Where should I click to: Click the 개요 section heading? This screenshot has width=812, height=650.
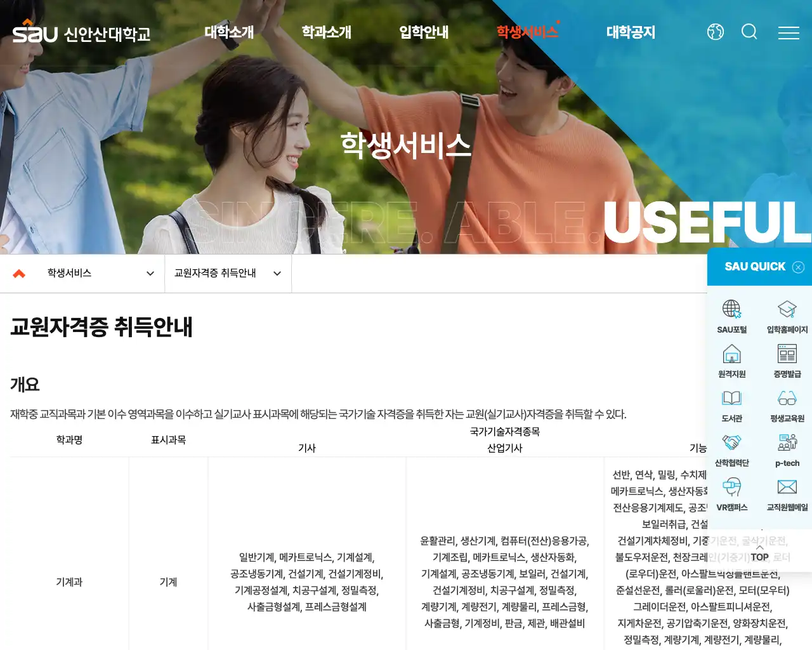[25, 385]
